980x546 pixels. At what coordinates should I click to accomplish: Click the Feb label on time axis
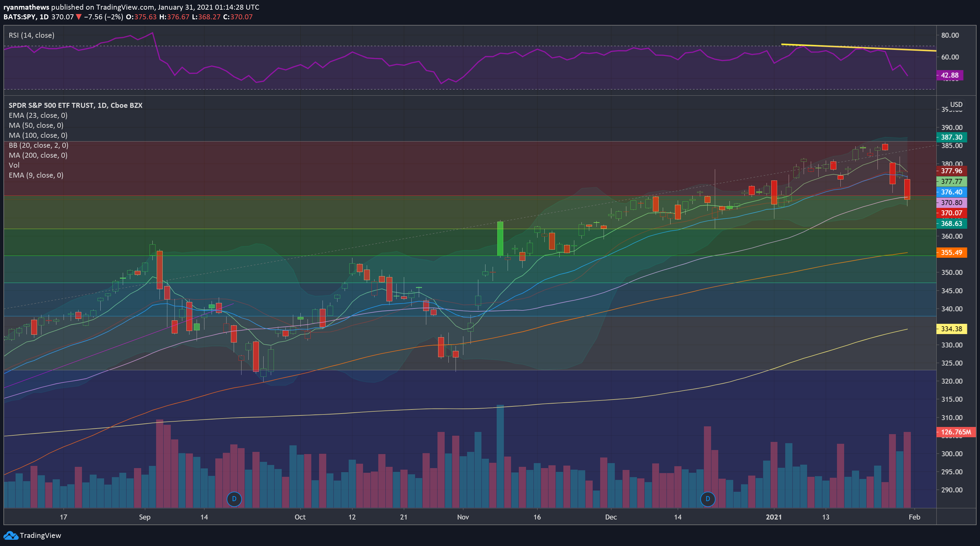coord(915,517)
